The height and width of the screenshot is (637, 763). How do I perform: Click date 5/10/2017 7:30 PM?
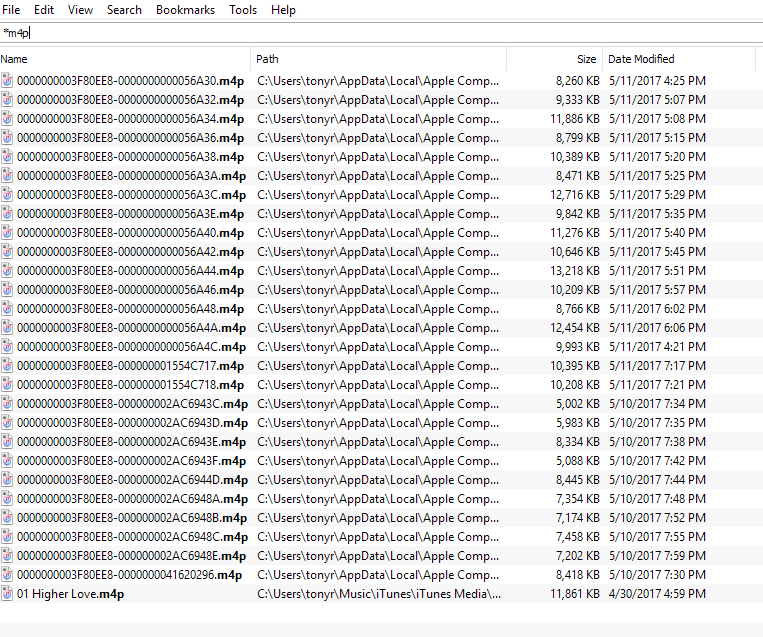[657, 575]
